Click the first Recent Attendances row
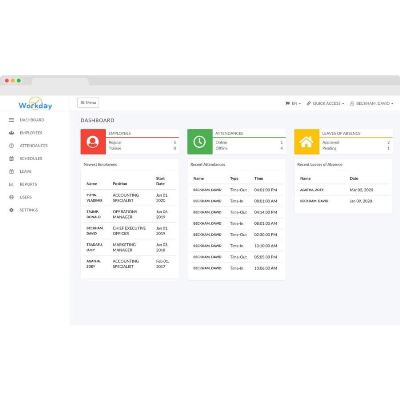This screenshot has height=400, width=400. 236,190
